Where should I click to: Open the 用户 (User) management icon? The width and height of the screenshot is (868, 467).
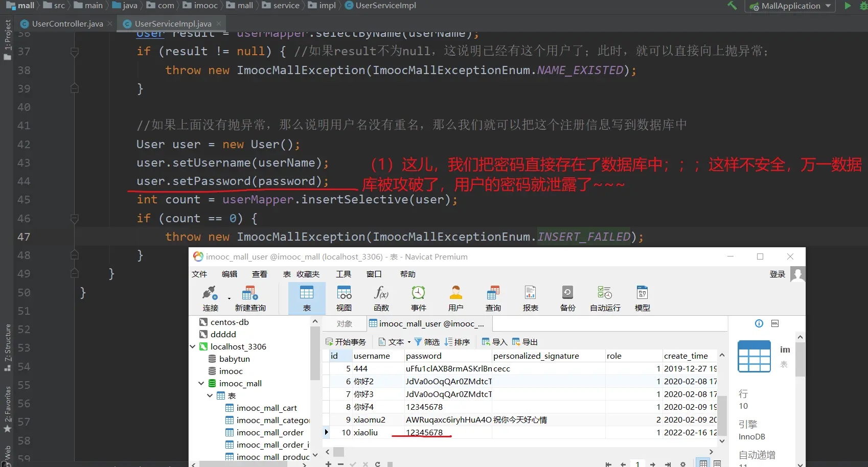(455, 298)
